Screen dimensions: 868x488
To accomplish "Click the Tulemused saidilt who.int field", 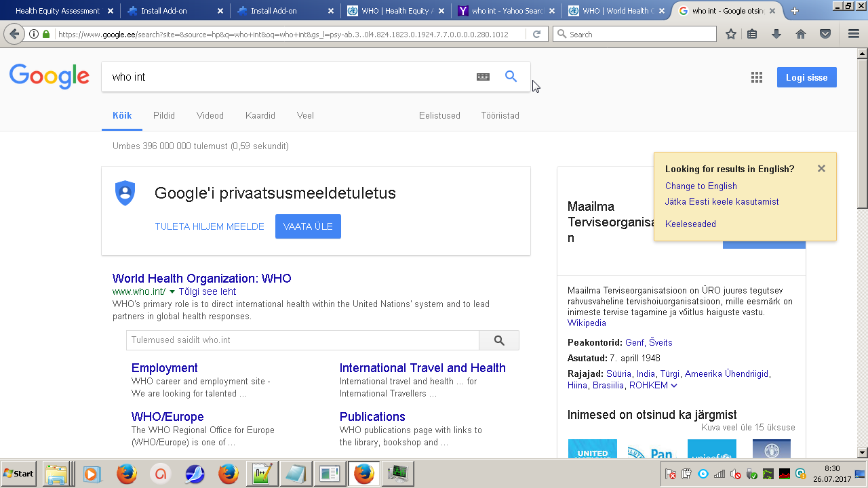I will click(x=302, y=340).
